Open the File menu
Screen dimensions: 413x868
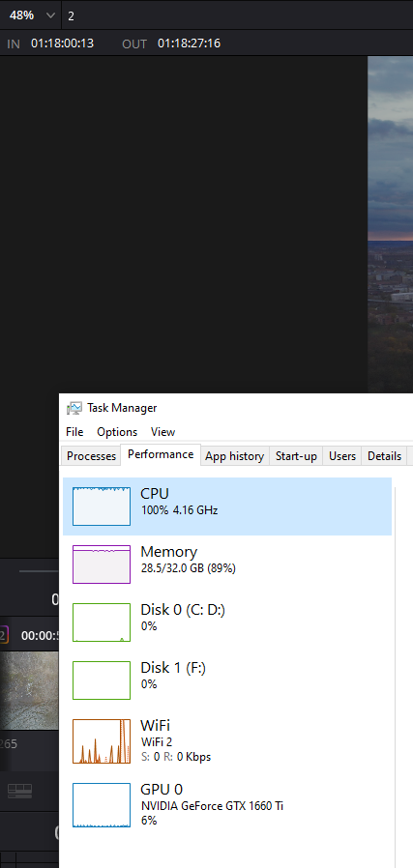(74, 432)
